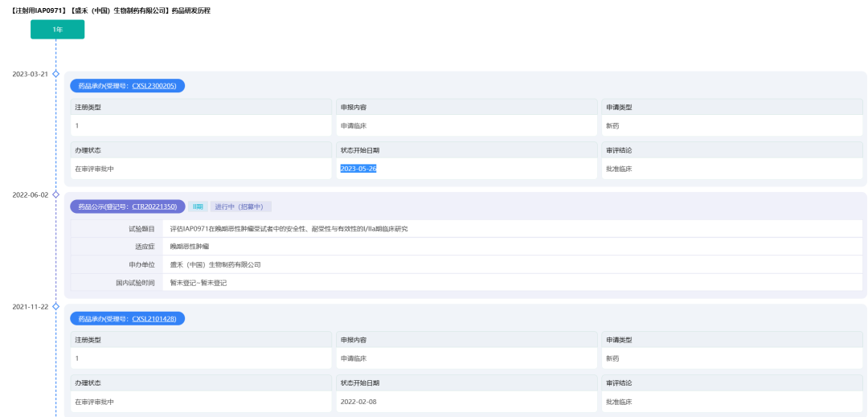Click the 进行中（招募中）status tag

tap(240, 206)
